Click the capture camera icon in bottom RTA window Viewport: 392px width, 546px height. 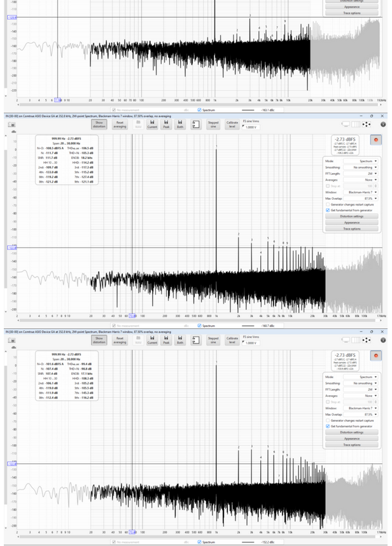pos(12,340)
